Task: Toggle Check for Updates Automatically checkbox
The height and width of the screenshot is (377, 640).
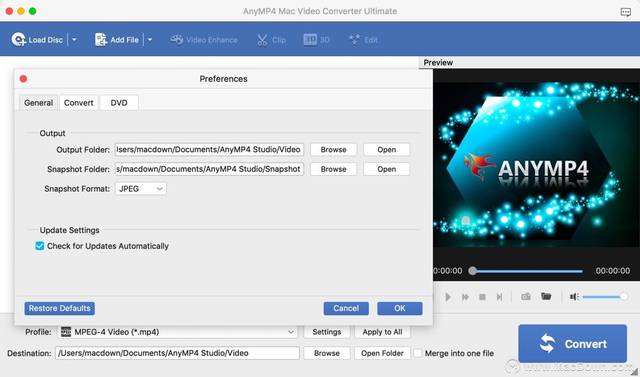Action: [x=40, y=246]
